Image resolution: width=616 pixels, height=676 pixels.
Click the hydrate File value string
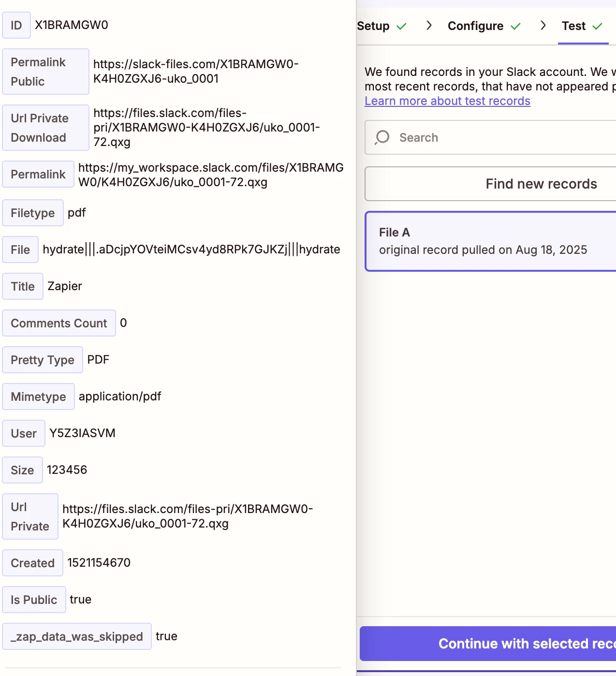pos(191,250)
